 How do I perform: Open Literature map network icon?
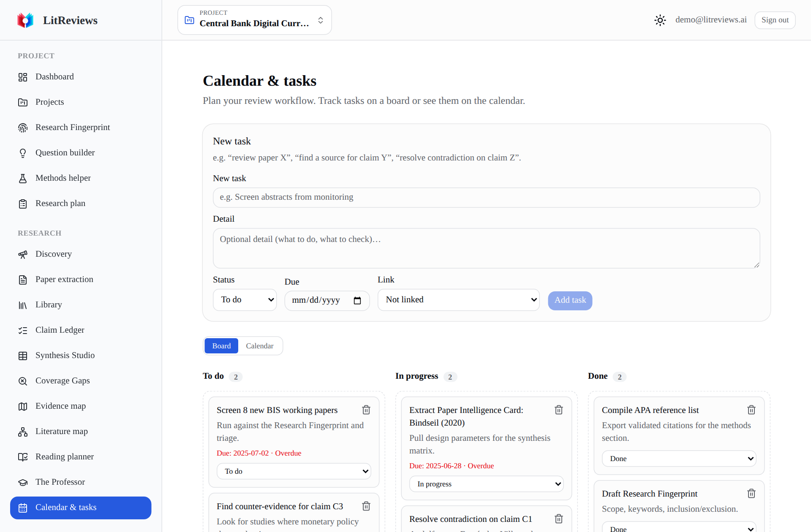(23, 432)
